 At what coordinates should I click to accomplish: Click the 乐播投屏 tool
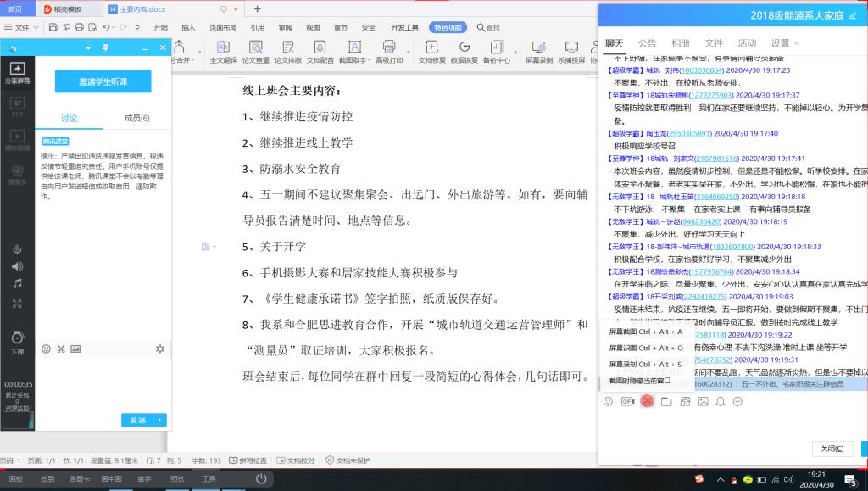coord(571,52)
